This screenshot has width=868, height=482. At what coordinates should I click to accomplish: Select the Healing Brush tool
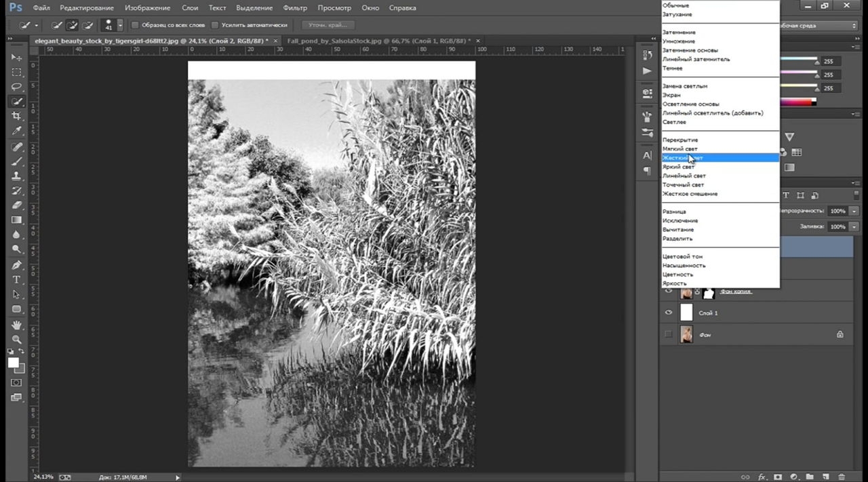pos(17,146)
